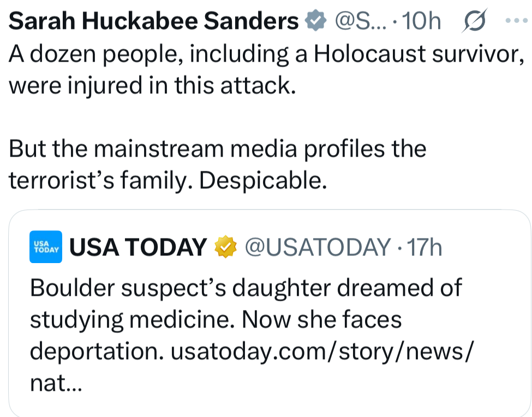Open Sarah Huckabee Sanders' profile name
The height and width of the screenshot is (417, 532).
click(x=154, y=21)
